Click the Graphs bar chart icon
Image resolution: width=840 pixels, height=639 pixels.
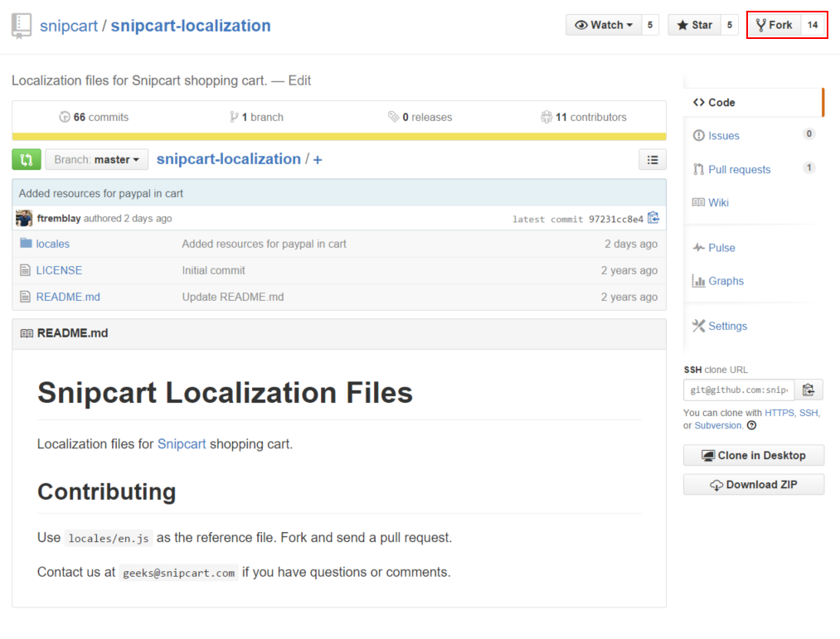tap(698, 281)
